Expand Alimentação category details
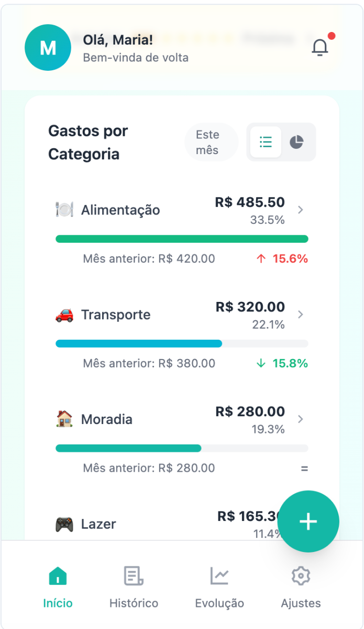The height and width of the screenshot is (629, 364). pos(300,209)
